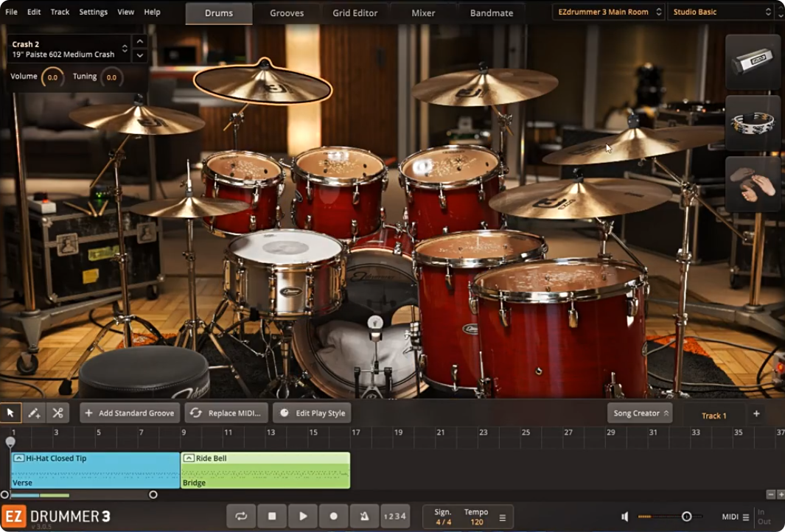This screenshot has height=532, width=785.
Task: Click the Tempo 120 value
Action: (x=477, y=522)
